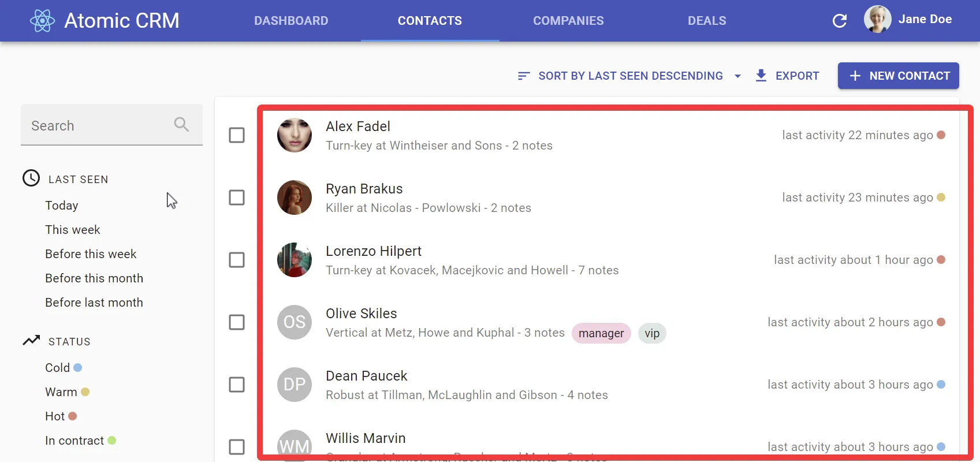Switch to the COMPANIES tab
This screenshot has width=980, height=462.
[568, 21]
